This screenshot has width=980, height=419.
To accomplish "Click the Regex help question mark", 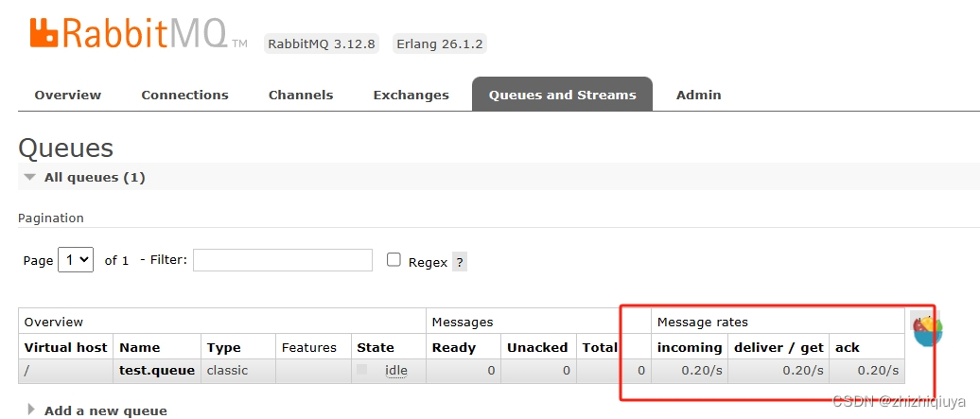I will [460, 262].
